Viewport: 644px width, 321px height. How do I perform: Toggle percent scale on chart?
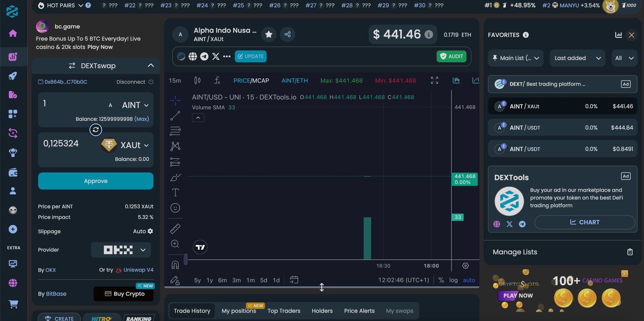(441, 280)
